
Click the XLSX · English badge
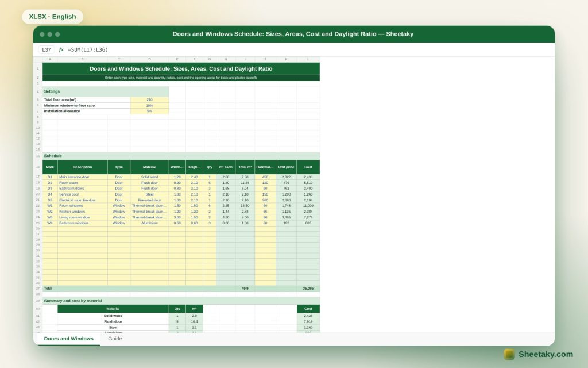click(52, 17)
